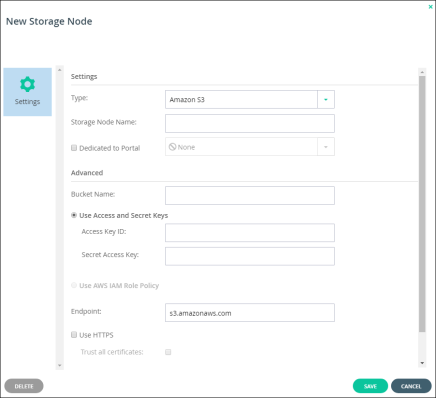
Task: Click the right scrollbar thumb
Action: click(422, 204)
